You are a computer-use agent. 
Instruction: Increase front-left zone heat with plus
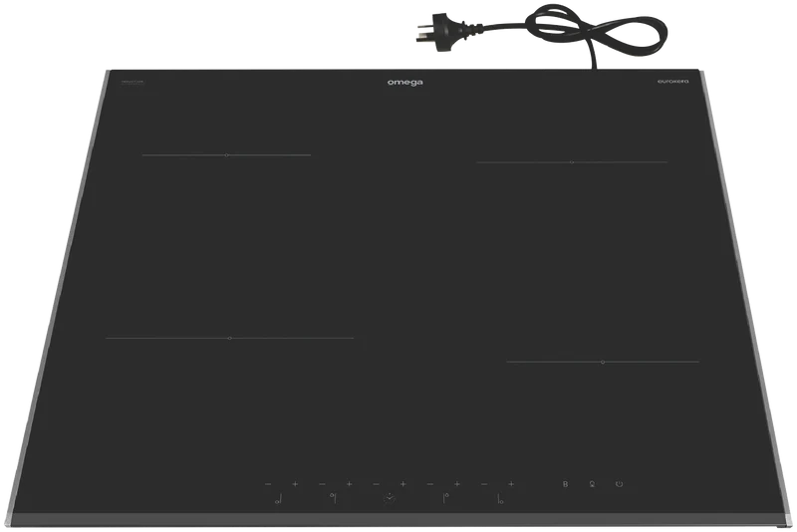295,484
